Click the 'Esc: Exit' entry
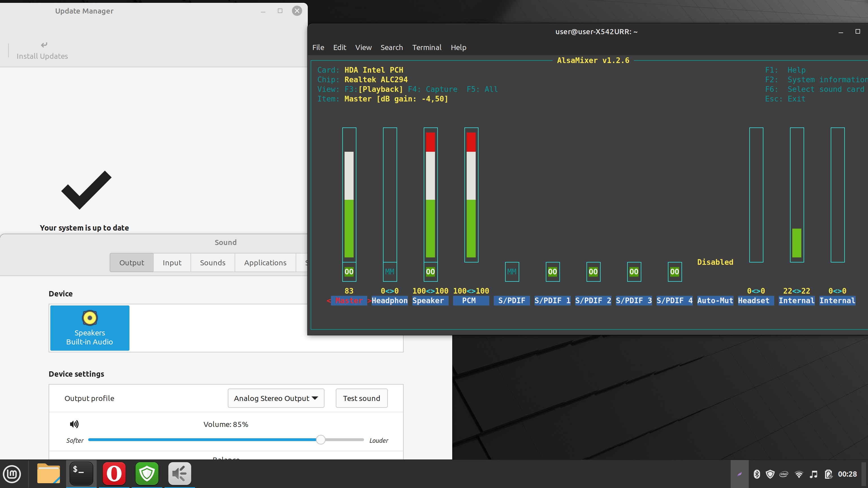The height and width of the screenshot is (488, 868). coord(785,99)
